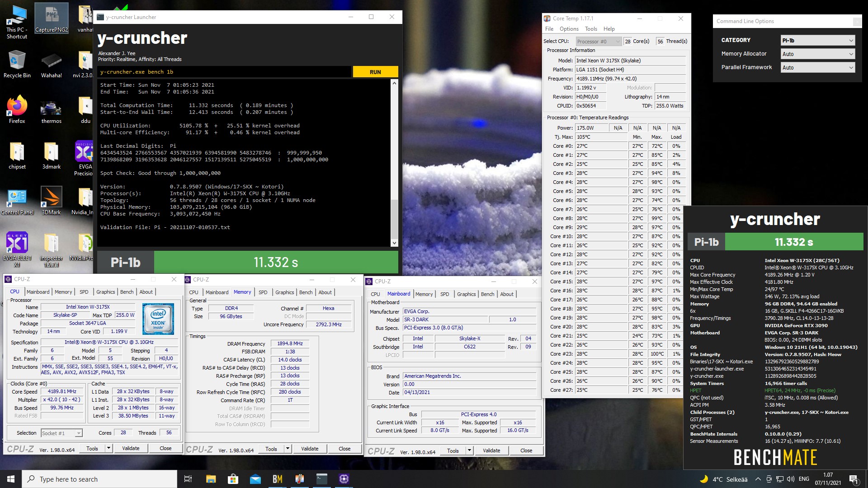868x488 pixels.
Task: Open the CapturePNG2 desktop icon
Action: click(52, 19)
